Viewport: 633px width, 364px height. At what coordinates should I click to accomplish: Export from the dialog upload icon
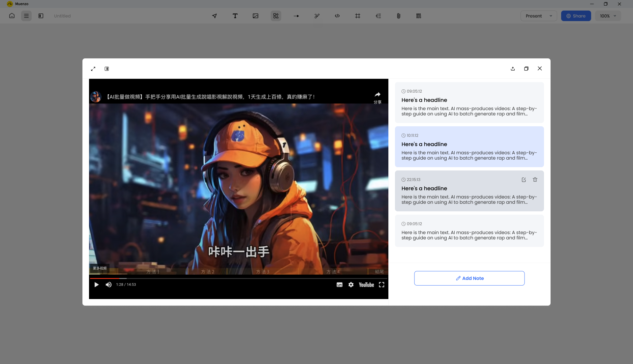[x=513, y=69]
